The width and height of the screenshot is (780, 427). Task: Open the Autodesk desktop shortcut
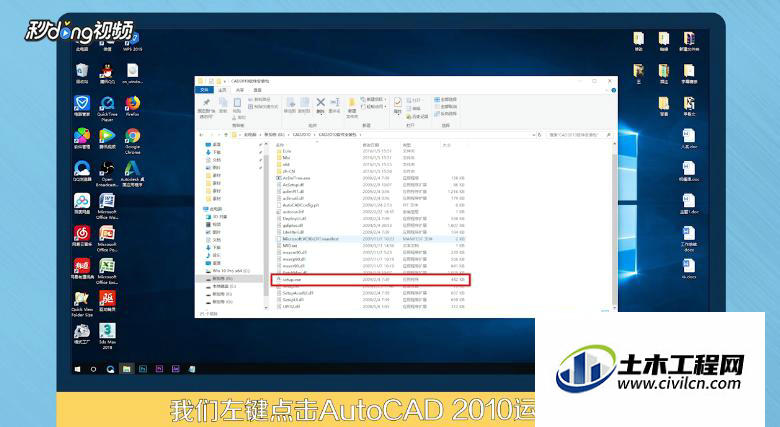pos(132,174)
